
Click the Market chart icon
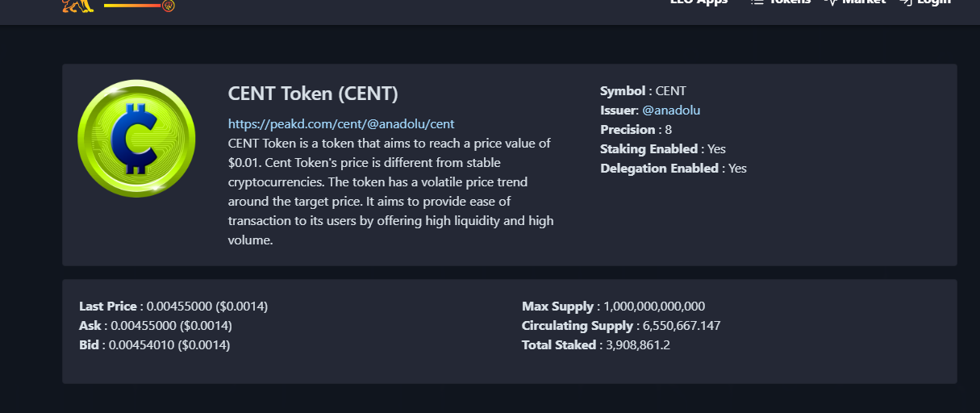click(831, 2)
